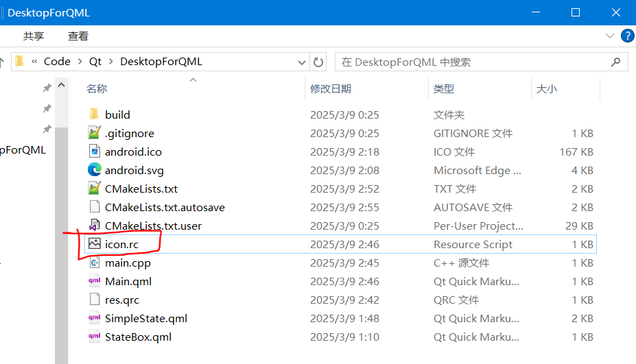Image resolution: width=636 pixels, height=364 pixels.
Task: Expand the address bar history dropdown
Action: pyautogui.click(x=301, y=62)
